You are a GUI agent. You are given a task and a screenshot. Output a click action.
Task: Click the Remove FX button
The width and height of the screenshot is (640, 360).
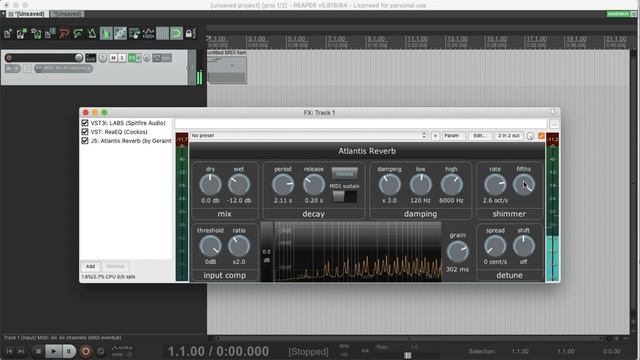click(x=115, y=267)
